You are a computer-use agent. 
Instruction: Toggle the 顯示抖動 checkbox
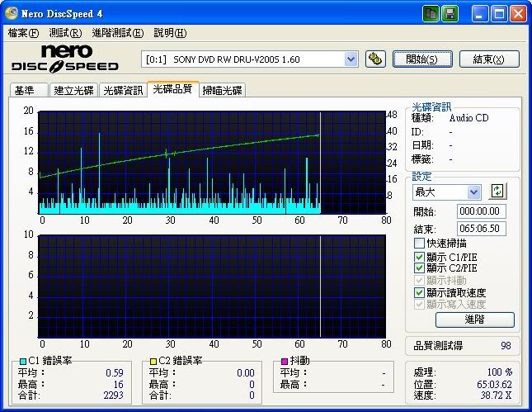tap(419, 280)
